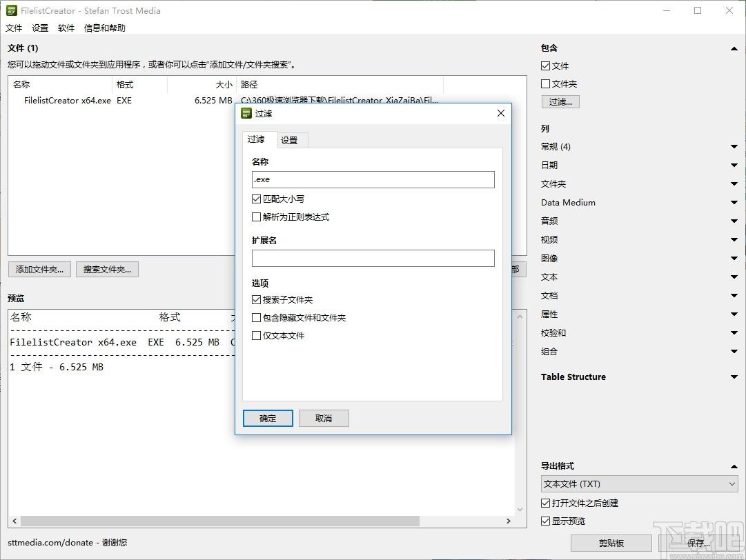Click preview scrollbar left arrow
This screenshot has height=560, width=746.
[14, 521]
